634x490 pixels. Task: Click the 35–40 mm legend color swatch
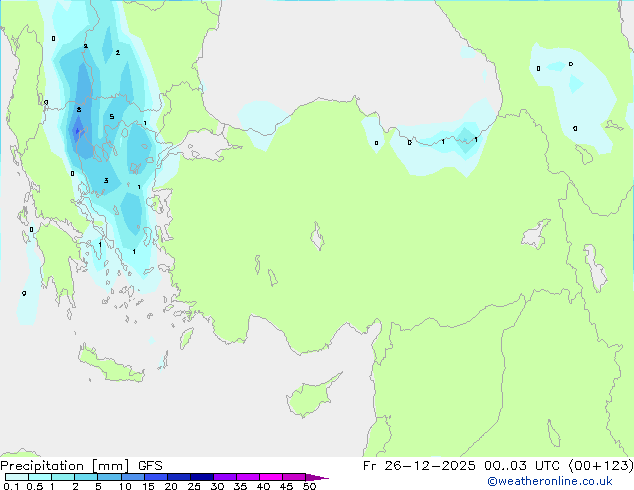(247, 477)
